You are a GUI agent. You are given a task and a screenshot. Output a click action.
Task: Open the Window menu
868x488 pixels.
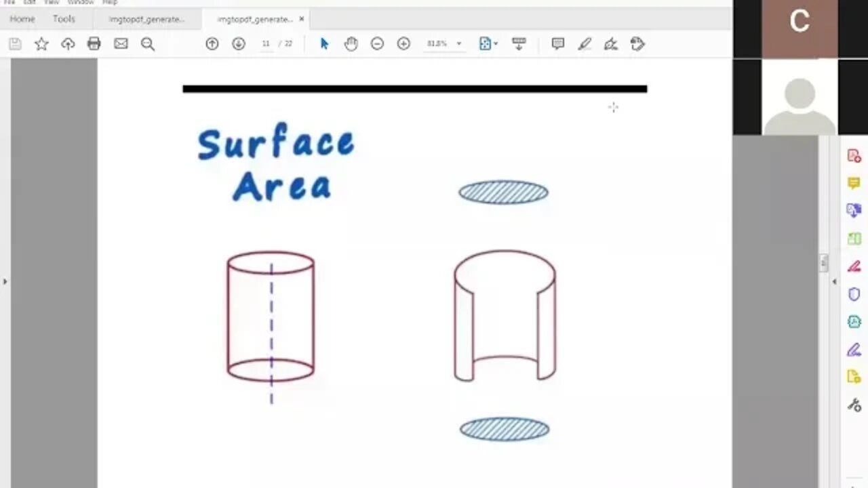click(81, 3)
